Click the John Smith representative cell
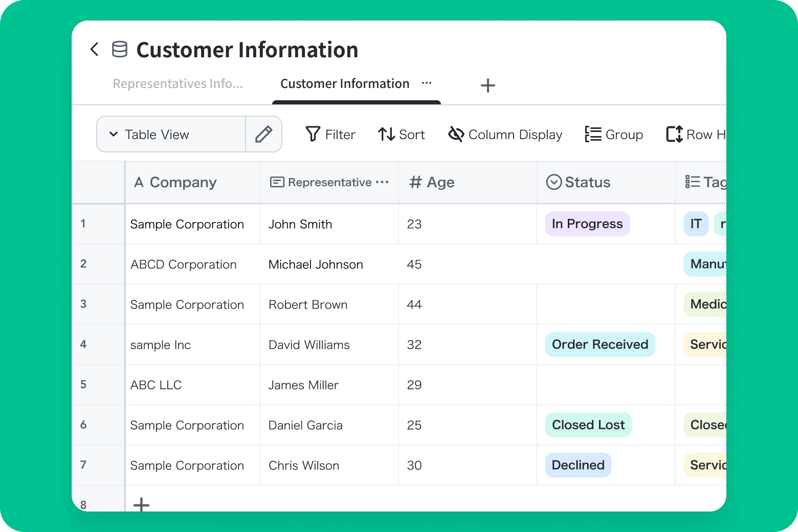798x532 pixels. click(x=300, y=224)
